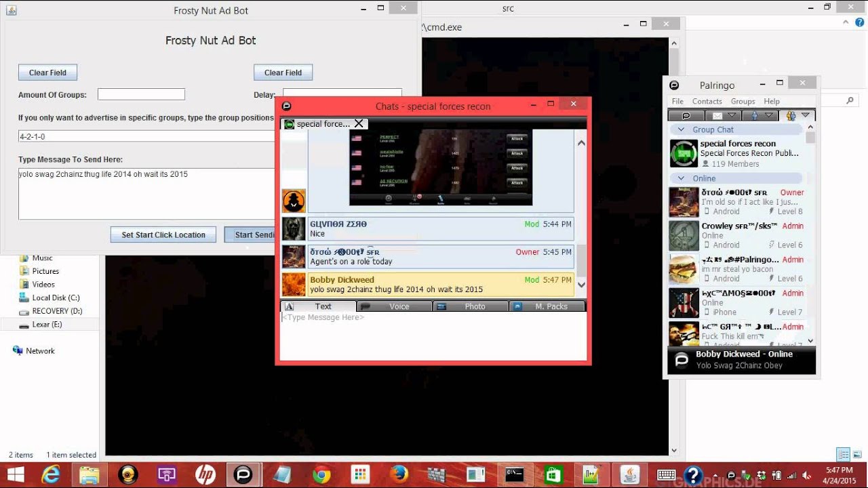Click Bobby Dickweed's flame avatar in chat
The height and width of the screenshot is (488, 868).
[x=294, y=285]
